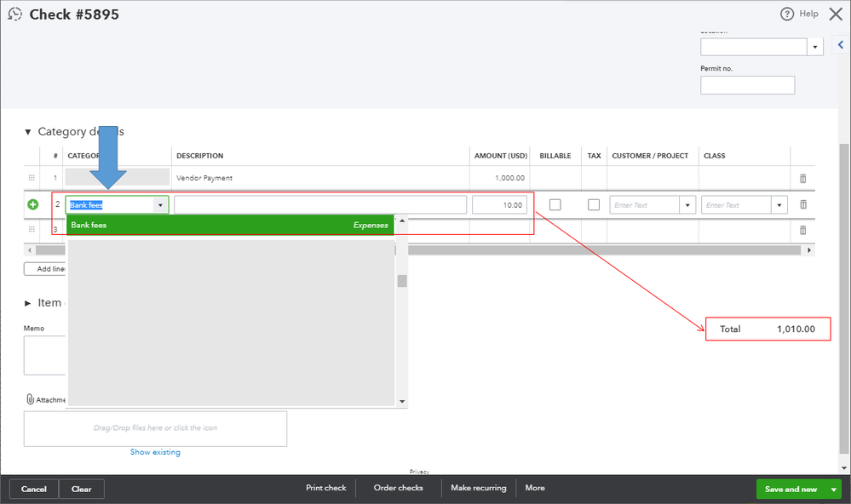Grab drag handle on line 3
This screenshot has height=504, width=851.
click(32, 230)
